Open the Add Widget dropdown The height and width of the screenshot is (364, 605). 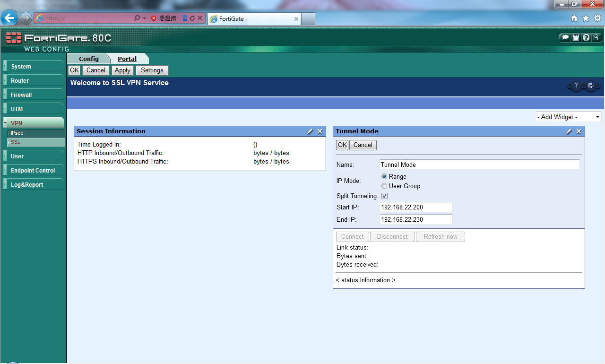(x=569, y=117)
